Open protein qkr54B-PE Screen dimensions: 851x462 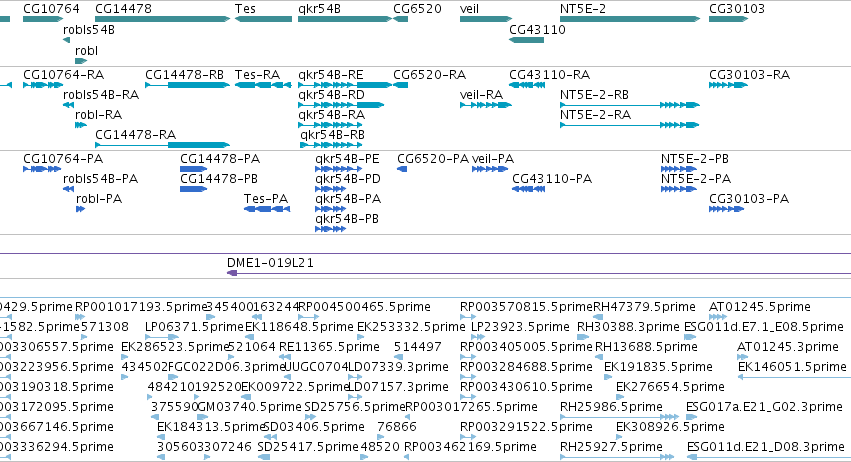tap(339, 169)
